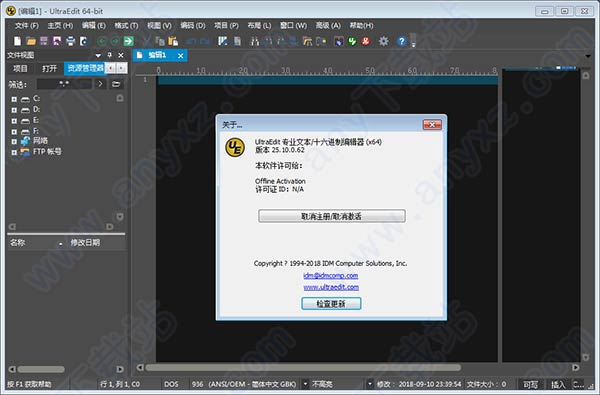Toggle the 可写 status bar indicator
Viewport: 600px width, 395px height.
click(x=530, y=384)
